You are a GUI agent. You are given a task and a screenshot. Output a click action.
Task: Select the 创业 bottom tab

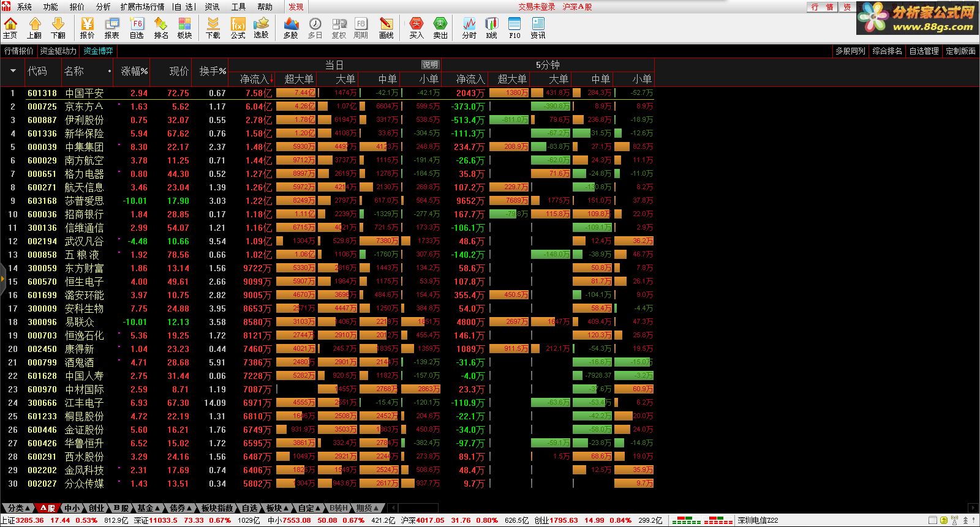coord(97,508)
